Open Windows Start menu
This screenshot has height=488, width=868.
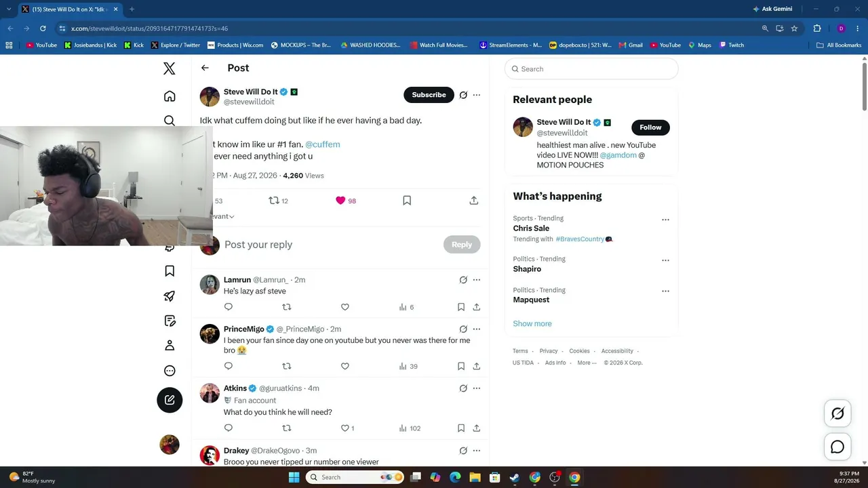tap(294, 477)
